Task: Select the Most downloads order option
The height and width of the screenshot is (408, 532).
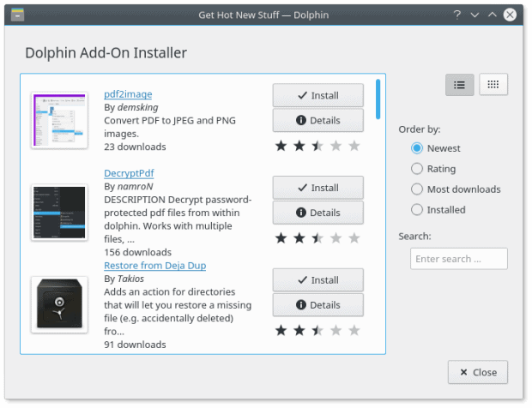Action: [x=417, y=189]
